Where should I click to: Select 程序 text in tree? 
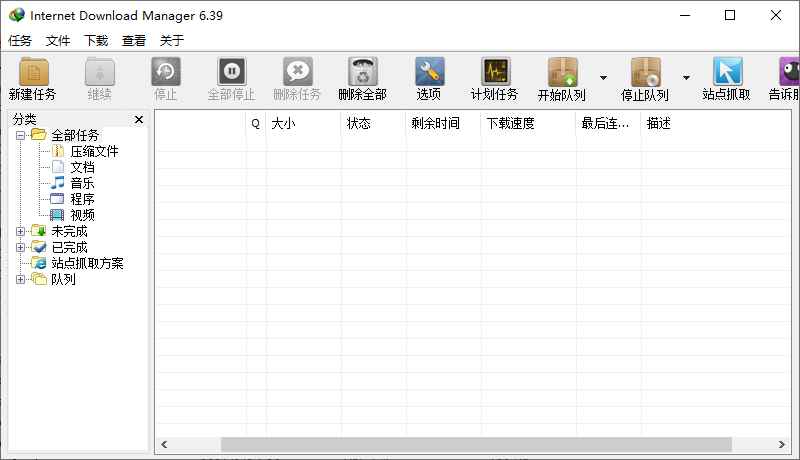click(82, 199)
